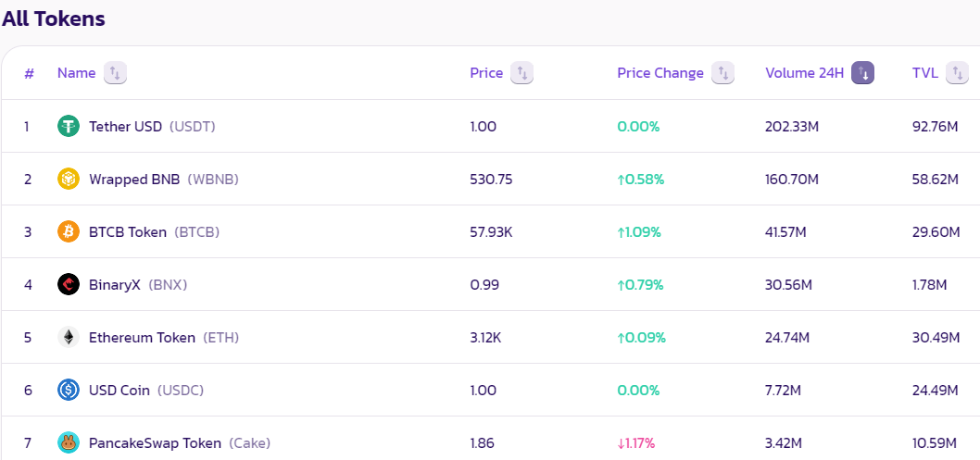Viewport: 980px width, 460px height.
Task: Click the BinaryX price change value
Action: coord(640,284)
